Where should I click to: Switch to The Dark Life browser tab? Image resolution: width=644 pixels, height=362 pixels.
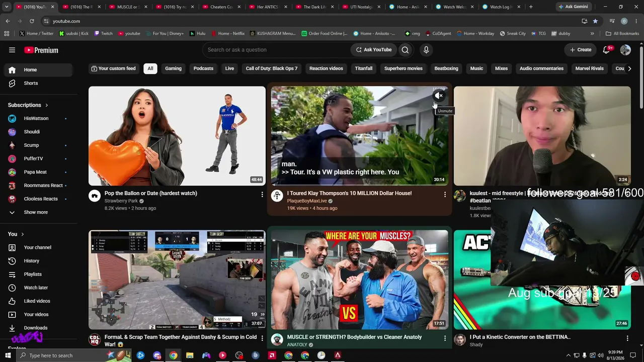(x=313, y=7)
